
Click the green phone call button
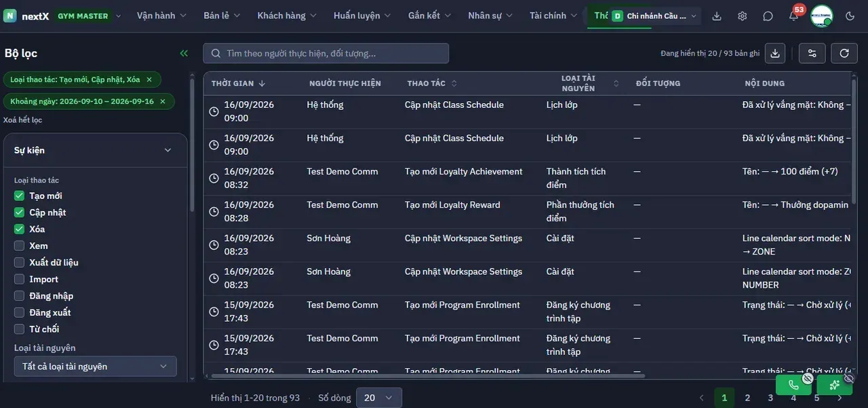click(x=793, y=385)
